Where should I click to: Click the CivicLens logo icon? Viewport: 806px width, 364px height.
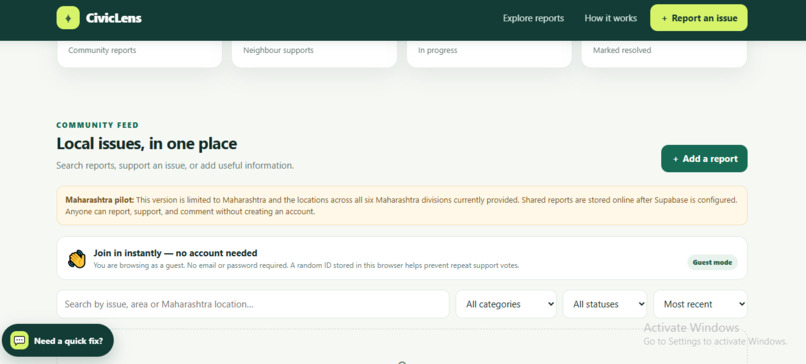tap(68, 18)
